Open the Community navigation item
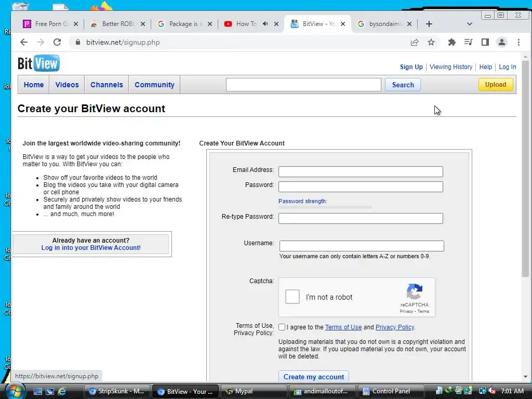 pyautogui.click(x=154, y=85)
